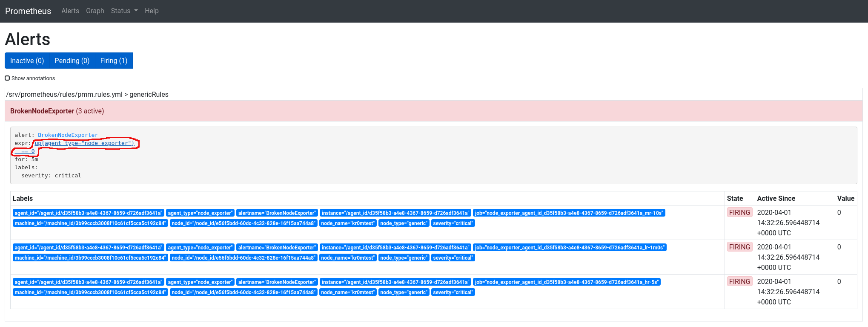Expand the Status dropdown menu

(124, 11)
